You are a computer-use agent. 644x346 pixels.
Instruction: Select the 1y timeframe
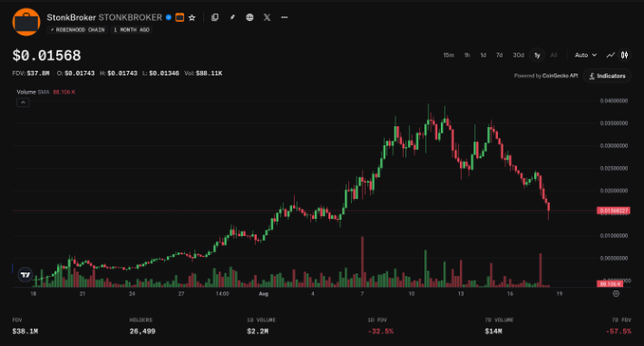point(537,55)
